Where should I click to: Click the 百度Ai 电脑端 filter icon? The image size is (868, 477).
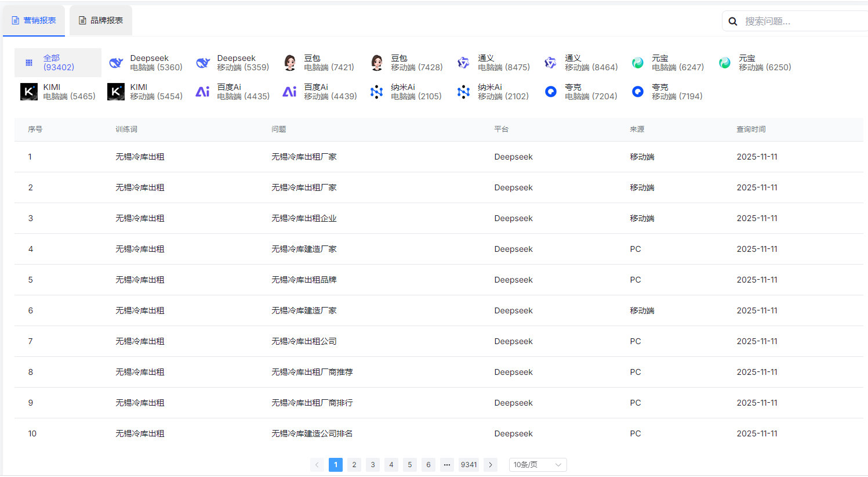202,91
